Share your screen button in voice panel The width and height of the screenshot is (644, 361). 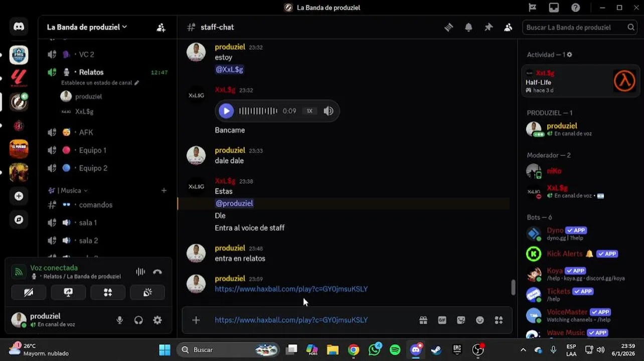[68, 292]
